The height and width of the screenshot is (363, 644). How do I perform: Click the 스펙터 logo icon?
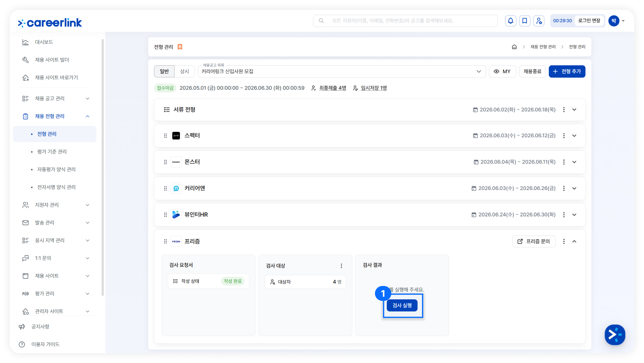pyautogui.click(x=176, y=136)
